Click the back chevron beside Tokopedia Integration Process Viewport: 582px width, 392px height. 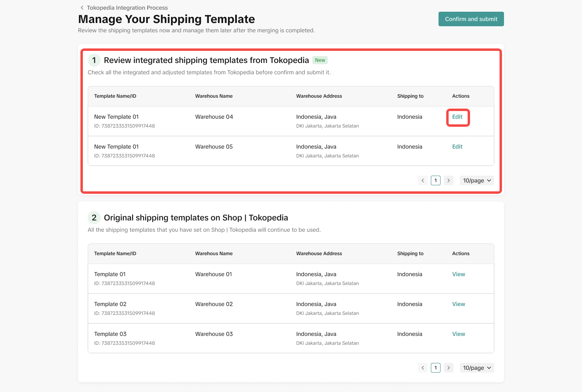tap(82, 8)
